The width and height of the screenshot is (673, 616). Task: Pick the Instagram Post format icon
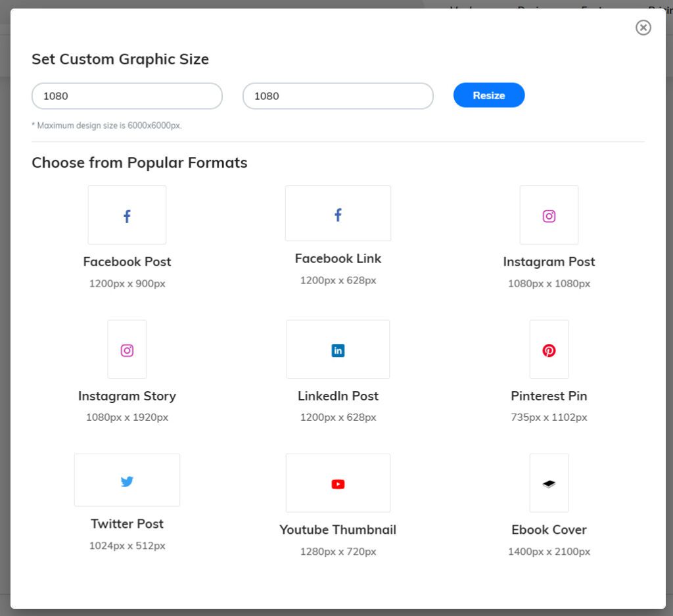549,216
